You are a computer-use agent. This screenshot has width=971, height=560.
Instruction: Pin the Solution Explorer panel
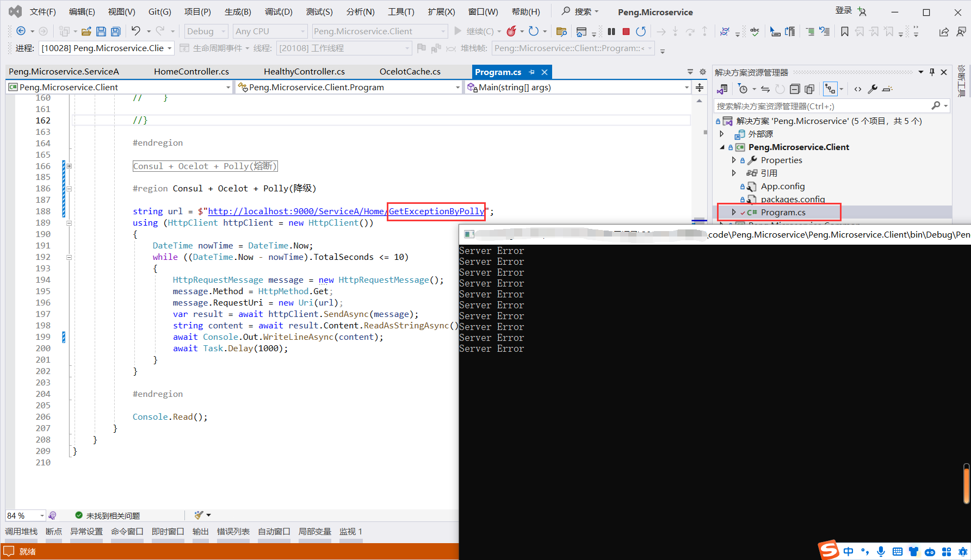pyautogui.click(x=932, y=72)
